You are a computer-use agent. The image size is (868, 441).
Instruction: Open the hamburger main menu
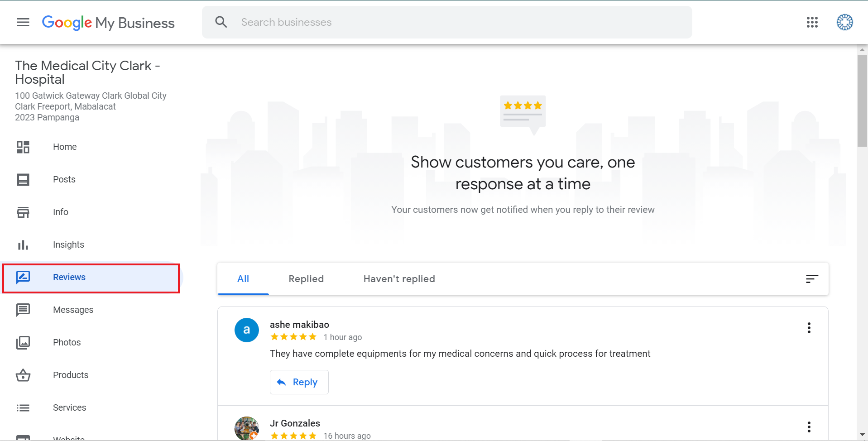[x=23, y=22]
